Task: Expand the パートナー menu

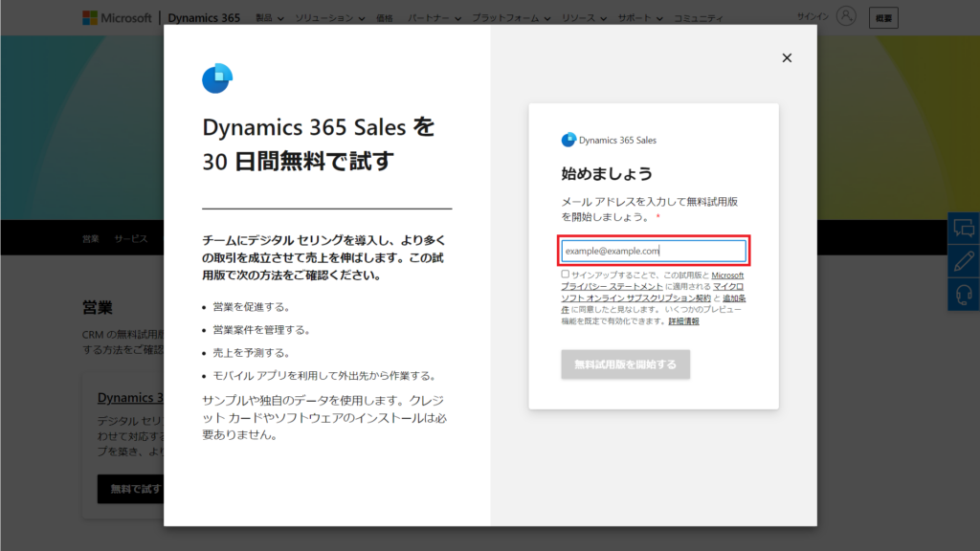Action: pos(434,18)
